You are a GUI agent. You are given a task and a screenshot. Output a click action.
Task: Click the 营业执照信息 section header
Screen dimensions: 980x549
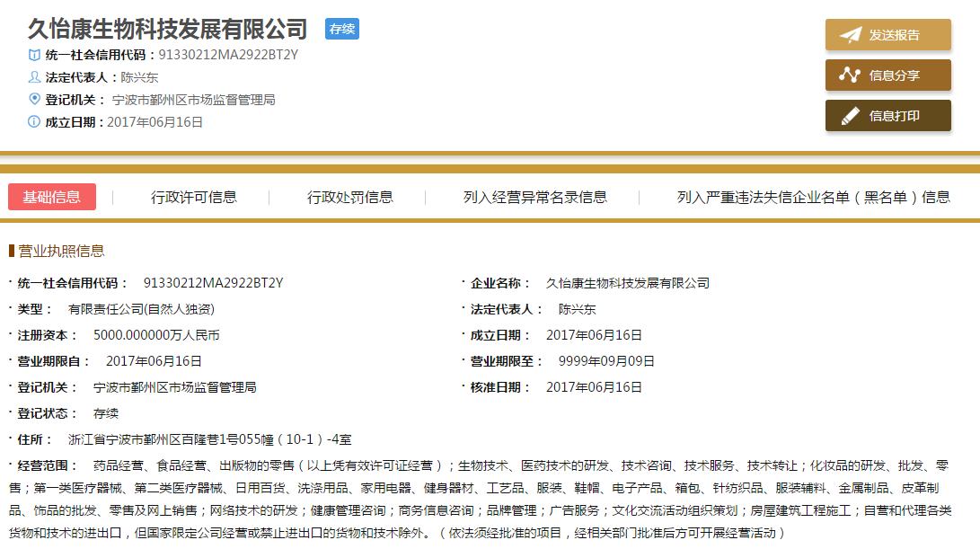61,251
